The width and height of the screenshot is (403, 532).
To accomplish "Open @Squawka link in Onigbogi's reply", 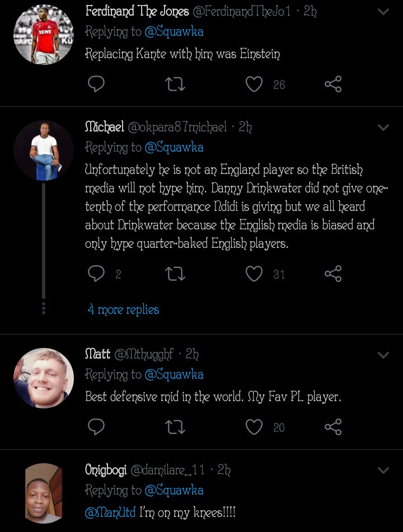I will click(x=174, y=491).
